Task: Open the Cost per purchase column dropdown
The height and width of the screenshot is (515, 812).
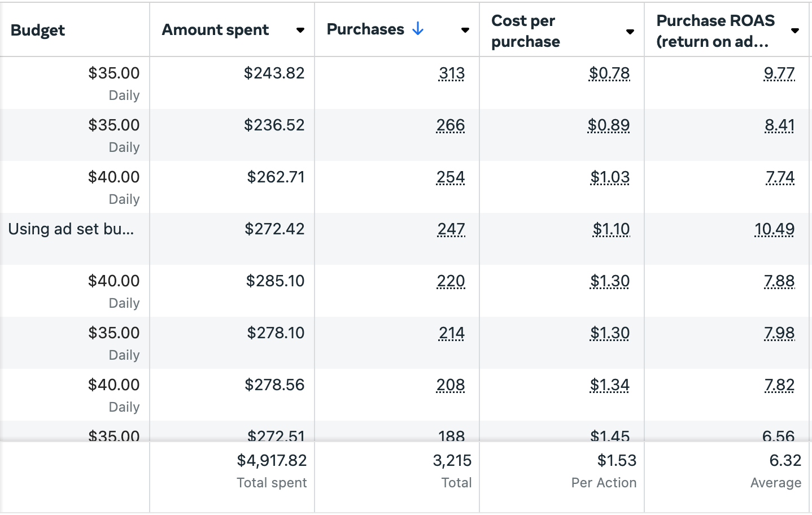Action: click(x=630, y=32)
